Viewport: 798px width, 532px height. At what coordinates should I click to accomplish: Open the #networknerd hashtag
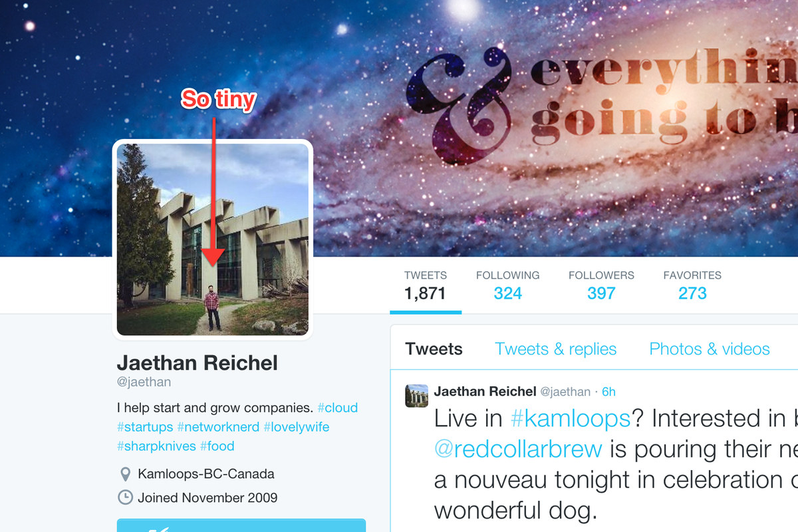[218, 427]
